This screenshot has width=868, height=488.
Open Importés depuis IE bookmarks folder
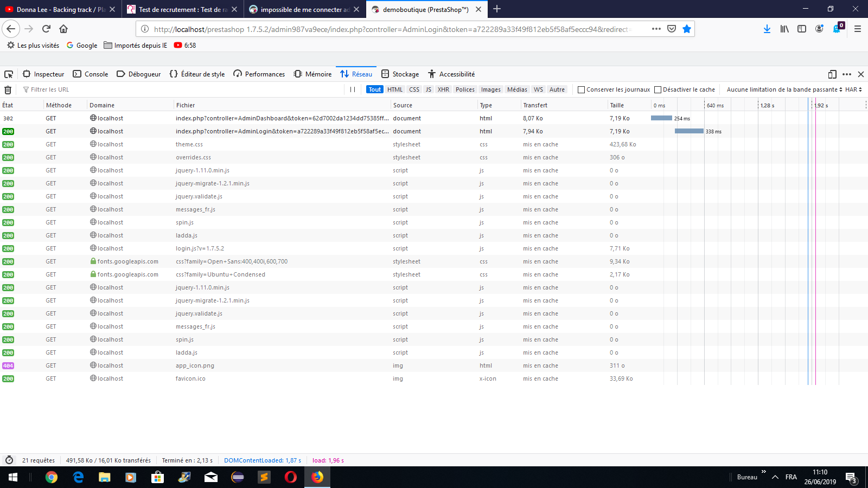coord(136,46)
